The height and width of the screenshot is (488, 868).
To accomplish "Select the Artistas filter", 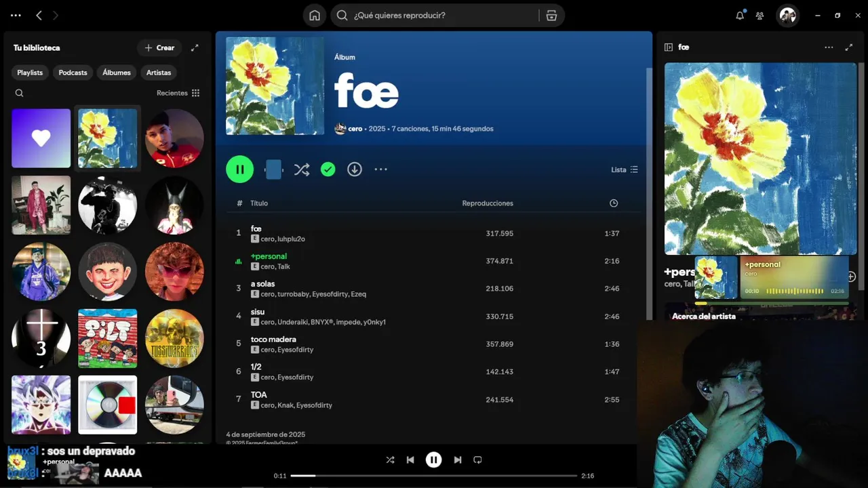I will [159, 73].
